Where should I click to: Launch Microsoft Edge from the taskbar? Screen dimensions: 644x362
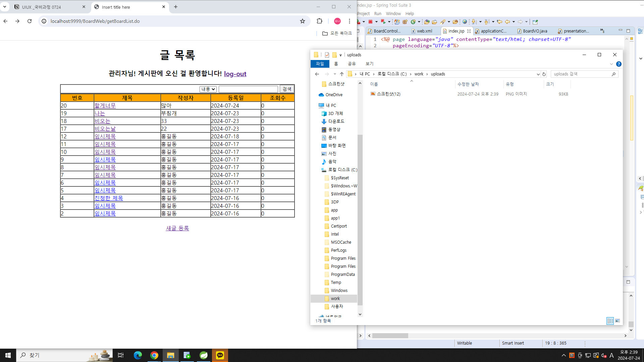[138, 355]
